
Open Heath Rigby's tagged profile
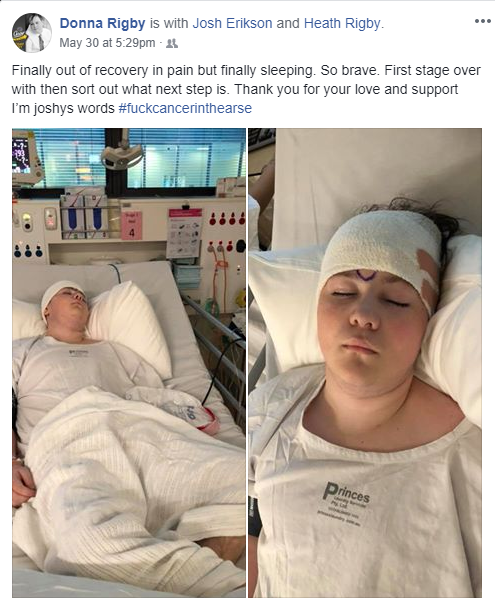342,23
